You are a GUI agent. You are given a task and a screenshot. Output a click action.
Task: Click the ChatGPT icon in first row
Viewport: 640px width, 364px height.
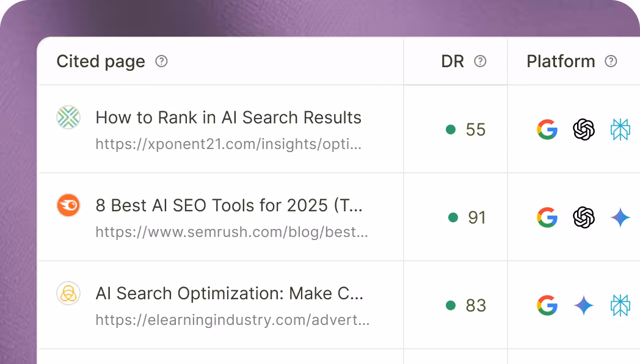click(x=584, y=129)
